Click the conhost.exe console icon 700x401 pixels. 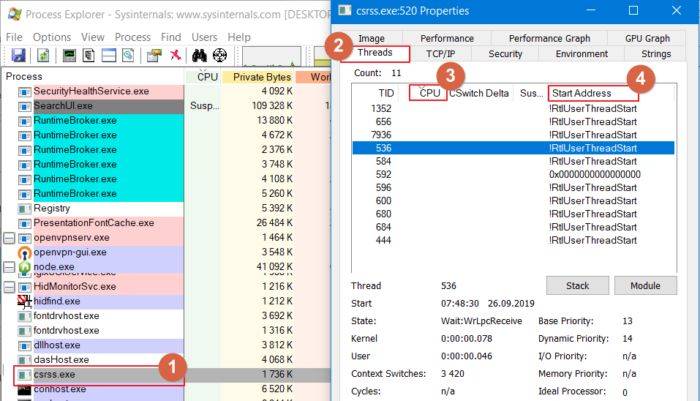tap(25, 390)
